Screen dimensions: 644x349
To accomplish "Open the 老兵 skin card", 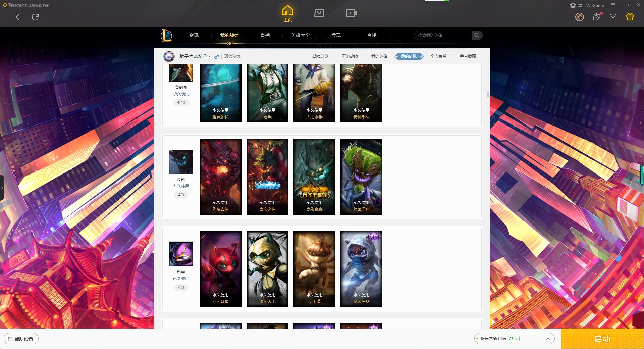I will coord(267,93).
